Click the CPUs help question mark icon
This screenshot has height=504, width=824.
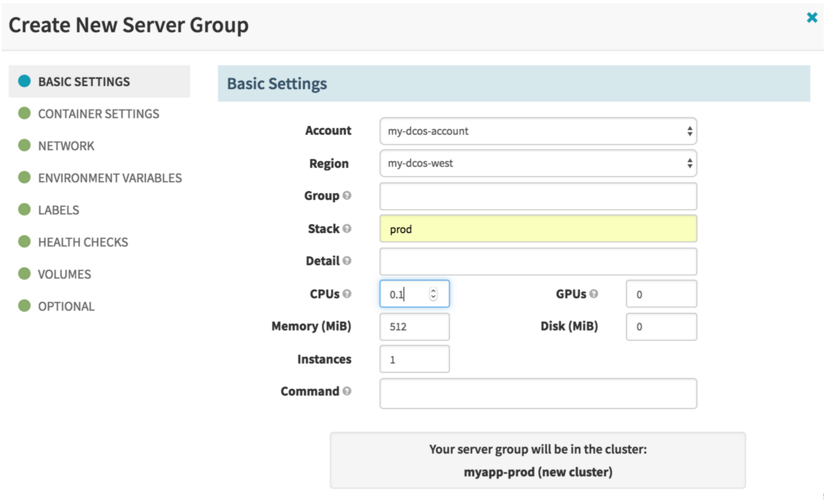coord(347,294)
